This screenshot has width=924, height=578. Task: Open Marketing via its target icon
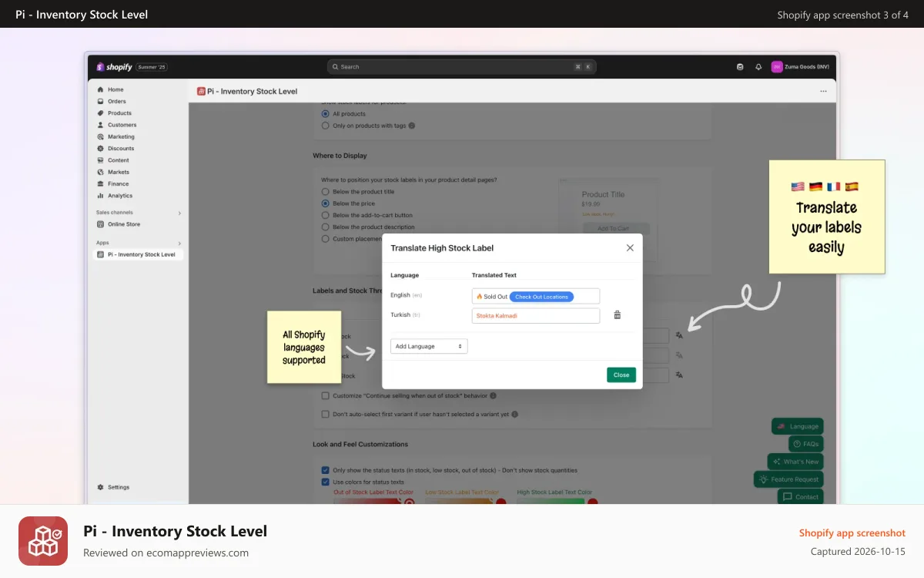[101, 136]
